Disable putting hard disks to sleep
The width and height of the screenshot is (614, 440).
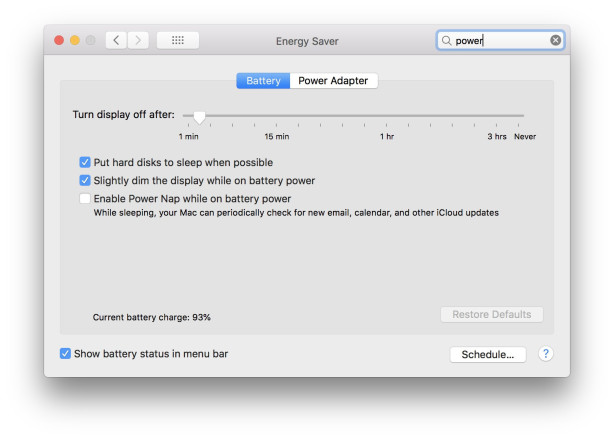pos(85,162)
